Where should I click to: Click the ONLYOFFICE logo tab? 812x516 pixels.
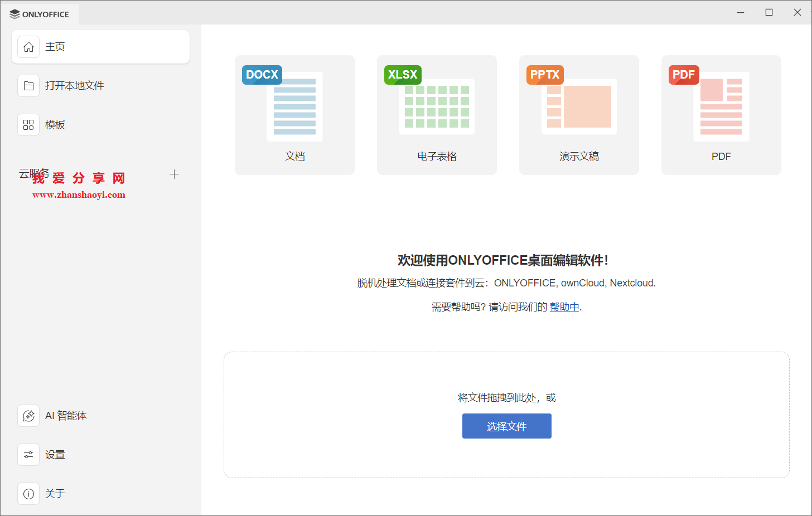[x=40, y=14]
